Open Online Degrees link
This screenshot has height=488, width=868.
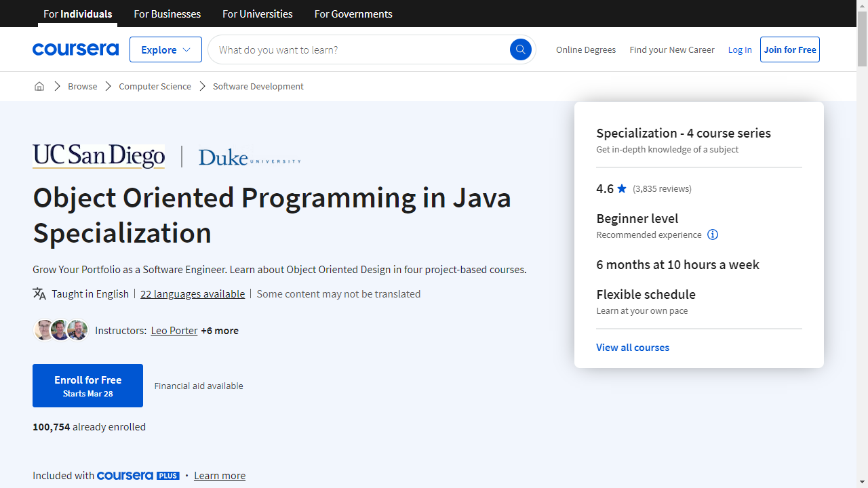(586, 49)
